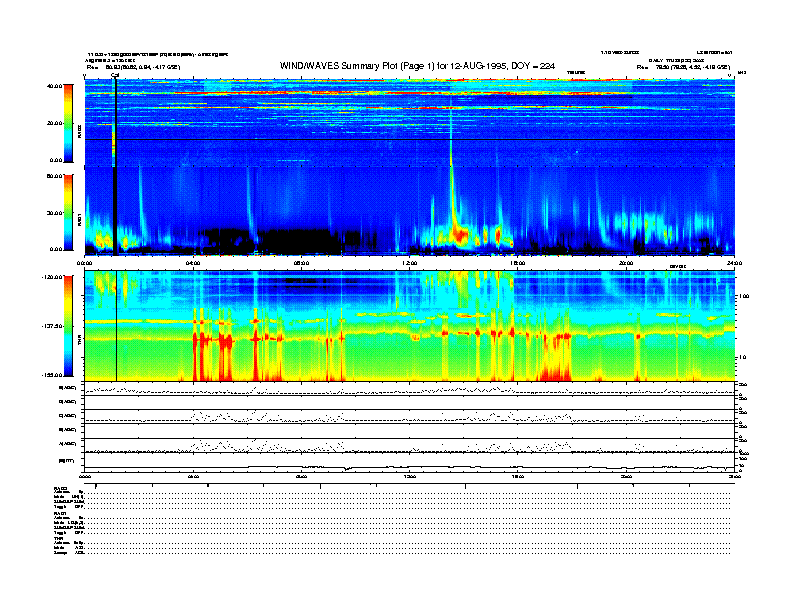Select the 0.00 label on RAD2 color scale
This screenshot has height=612, width=792.
coord(56,161)
